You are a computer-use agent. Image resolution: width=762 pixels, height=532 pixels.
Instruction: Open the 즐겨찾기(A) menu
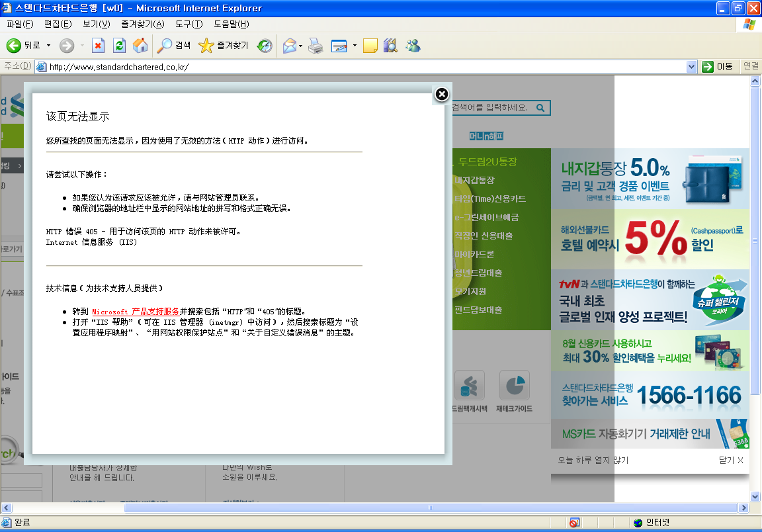click(x=143, y=24)
